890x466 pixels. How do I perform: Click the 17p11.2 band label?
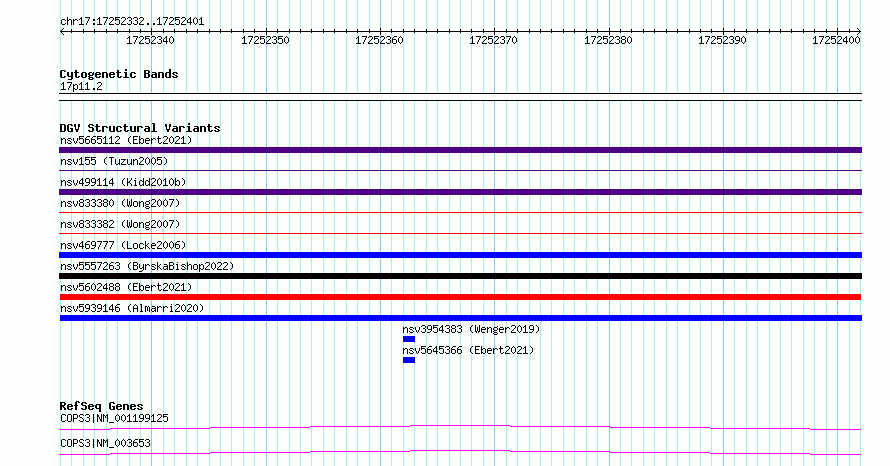coord(81,86)
